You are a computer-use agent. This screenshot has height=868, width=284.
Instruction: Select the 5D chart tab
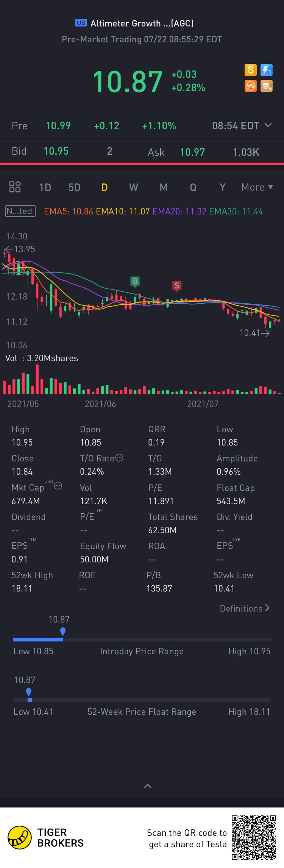[x=75, y=188]
